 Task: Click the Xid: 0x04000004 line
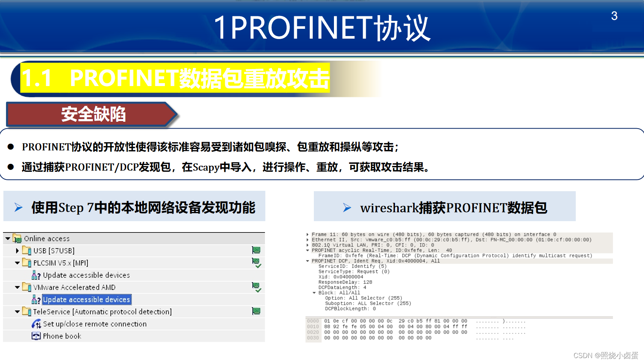(x=341, y=277)
